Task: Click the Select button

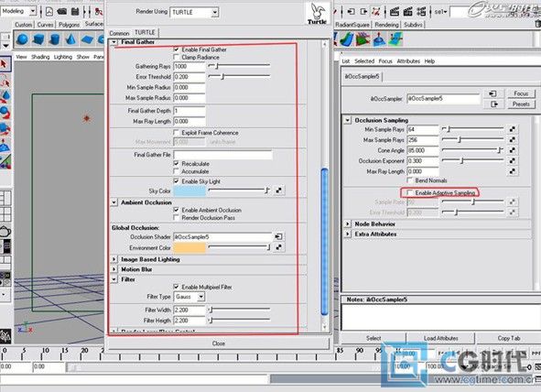Action: 373,338
